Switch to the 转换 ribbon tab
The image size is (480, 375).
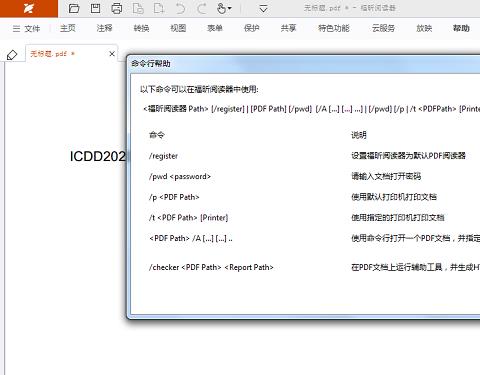click(141, 28)
